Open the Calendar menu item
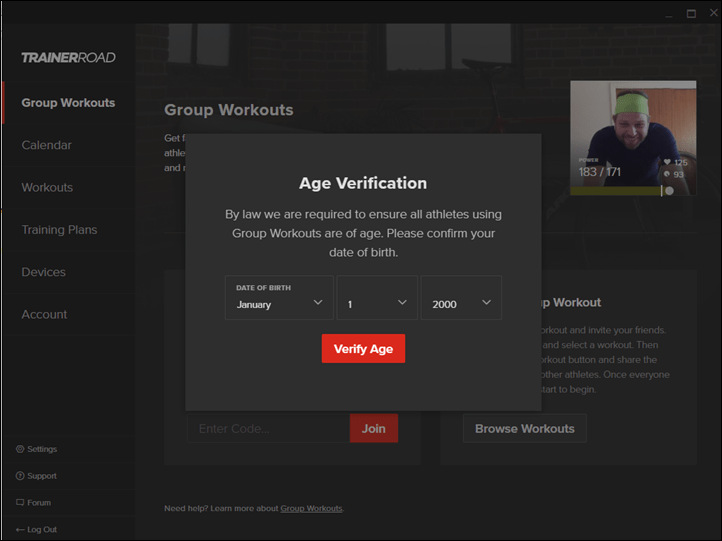Viewport: 722px width, 541px height. [47, 145]
